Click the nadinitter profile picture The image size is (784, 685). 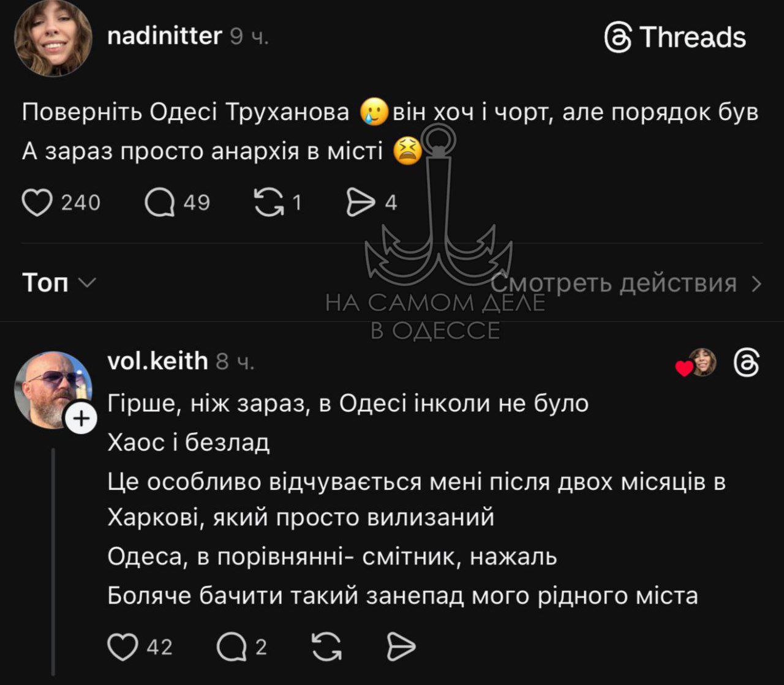pos(53,38)
